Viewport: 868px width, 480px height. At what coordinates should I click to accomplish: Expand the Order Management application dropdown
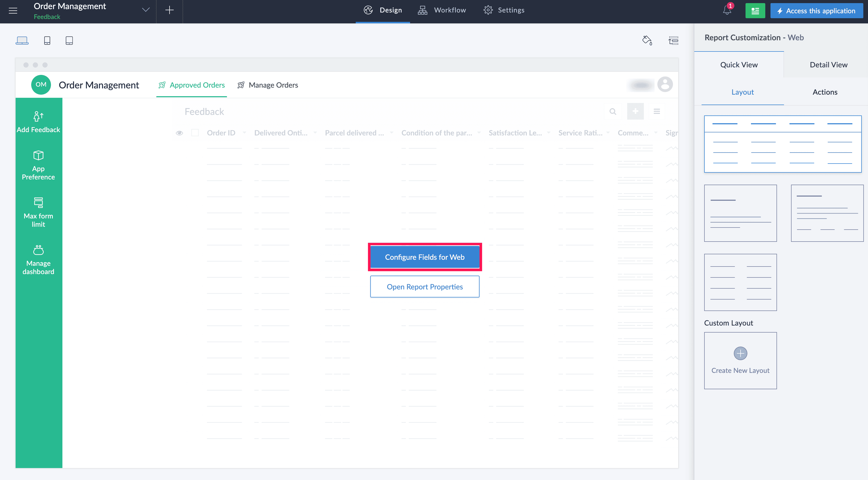click(146, 10)
